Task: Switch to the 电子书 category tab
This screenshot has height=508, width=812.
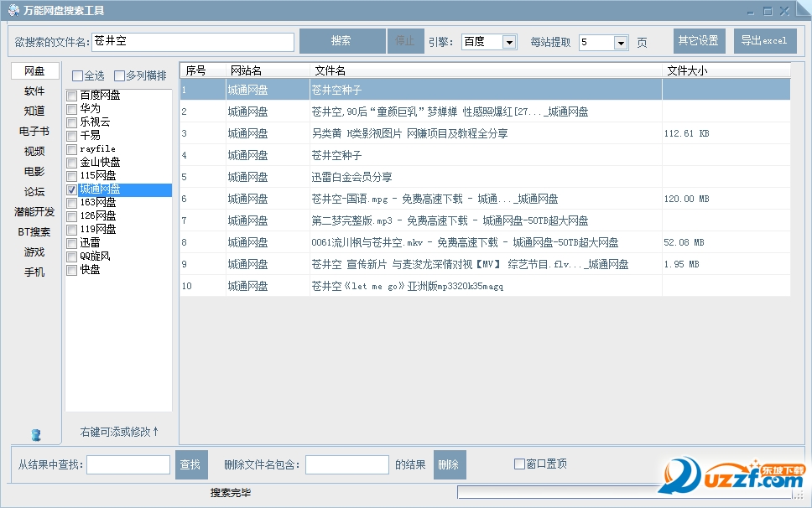Action: (x=34, y=132)
